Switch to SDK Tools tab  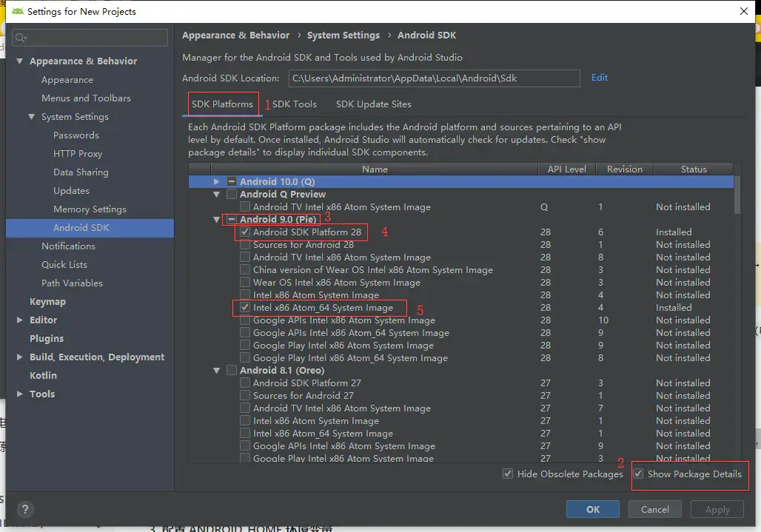(x=294, y=104)
